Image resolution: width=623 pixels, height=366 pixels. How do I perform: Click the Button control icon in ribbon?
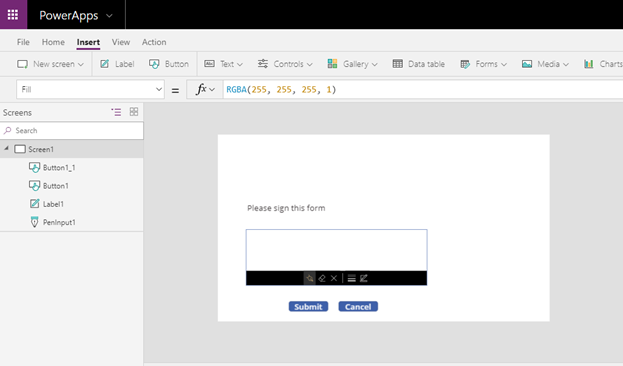coord(154,64)
